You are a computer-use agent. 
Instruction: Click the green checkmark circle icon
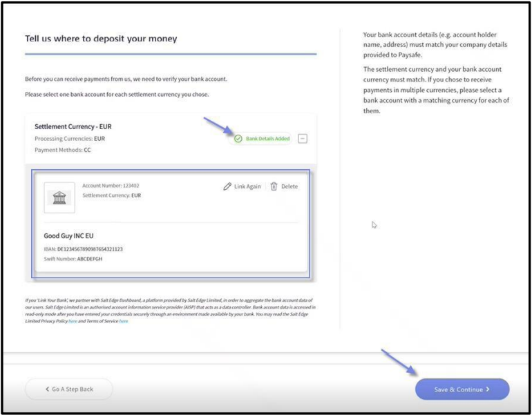click(238, 139)
